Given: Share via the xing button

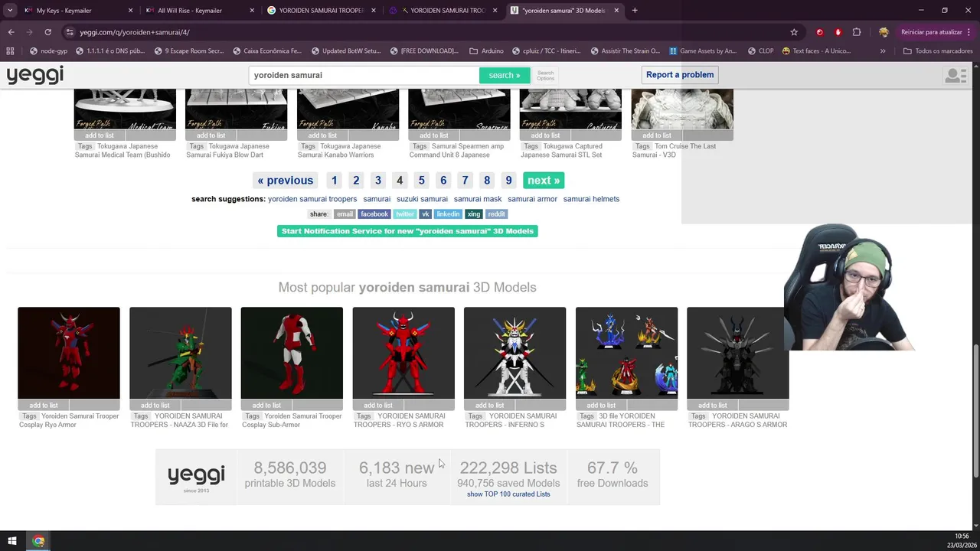Looking at the screenshot, I should click(474, 214).
